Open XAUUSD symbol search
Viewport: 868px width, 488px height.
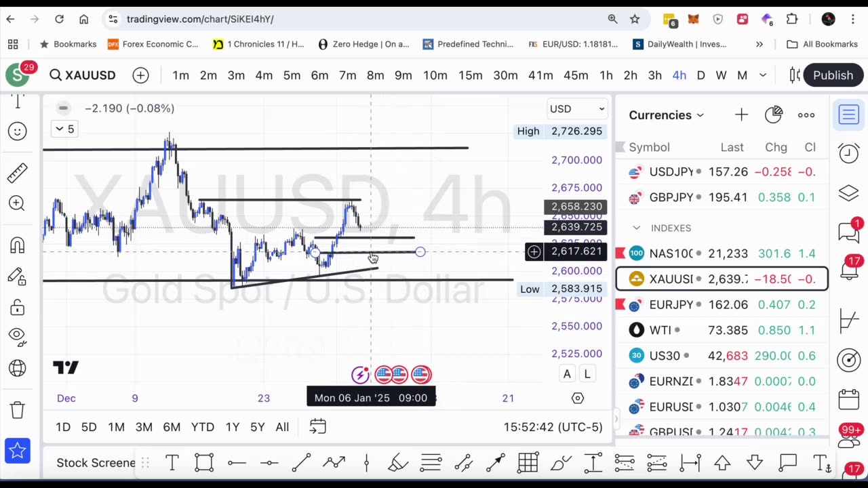(83, 75)
